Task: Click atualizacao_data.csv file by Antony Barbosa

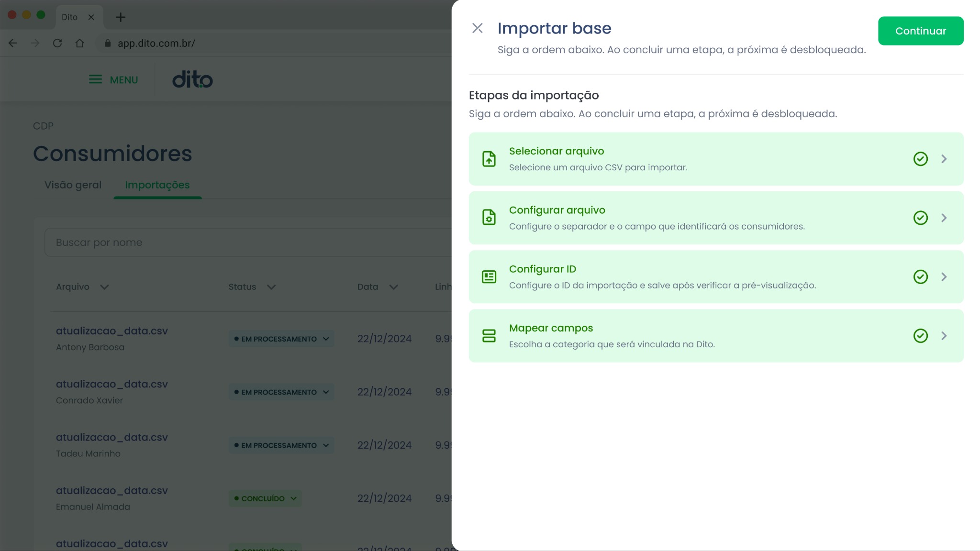Action: point(112,331)
